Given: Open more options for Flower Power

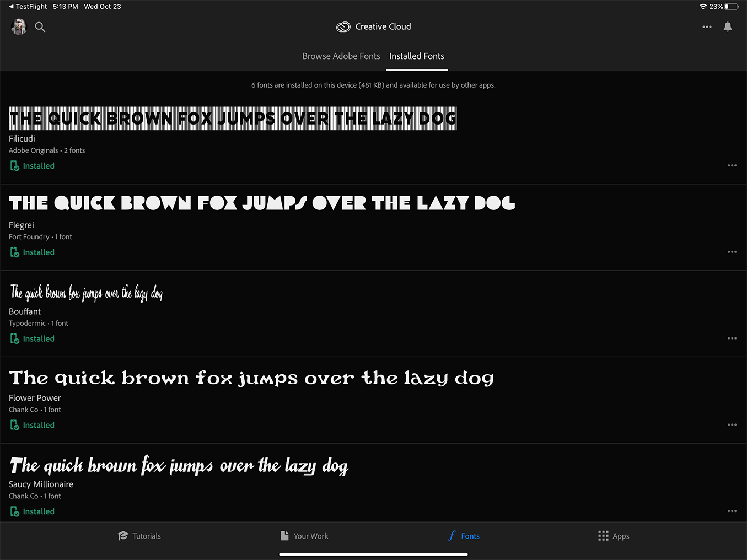Looking at the screenshot, I should pyautogui.click(x=732, y=425).
